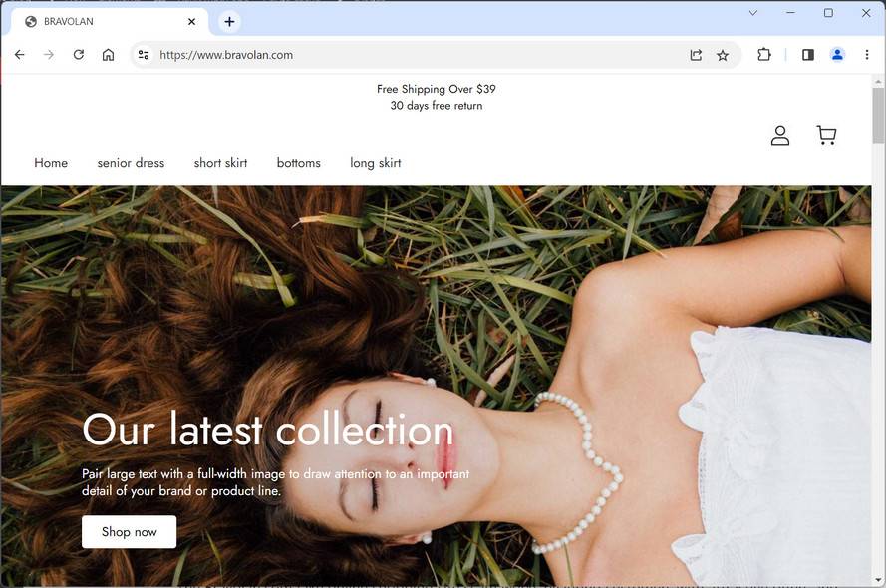
Task: Minimize the browser window
Action: [790, 13]
